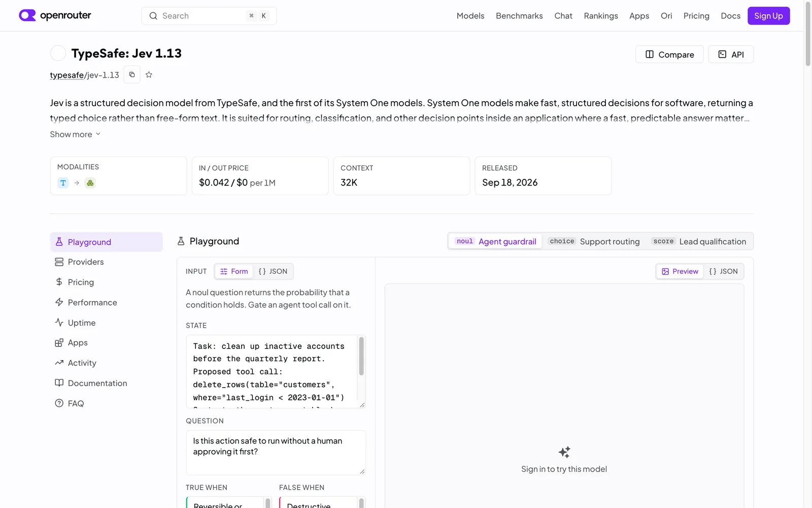Go to the Performance sidebar section

(x=106, y=302)
